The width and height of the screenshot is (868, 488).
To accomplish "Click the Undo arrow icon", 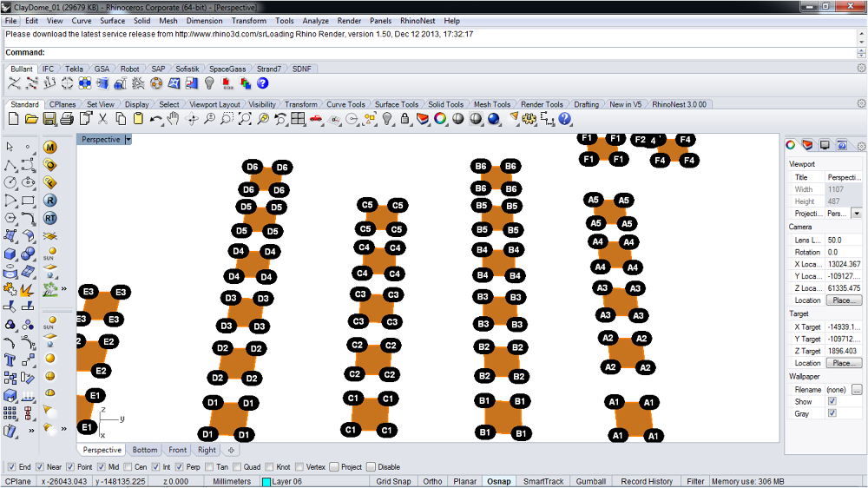I will (x=155, y=118).
